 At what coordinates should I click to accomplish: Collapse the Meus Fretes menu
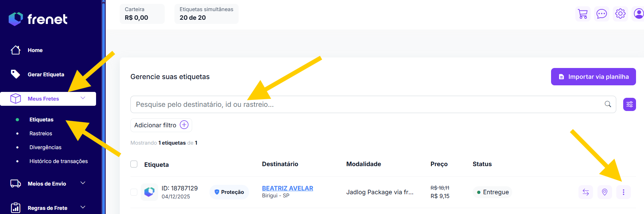(x=83, y=98)
